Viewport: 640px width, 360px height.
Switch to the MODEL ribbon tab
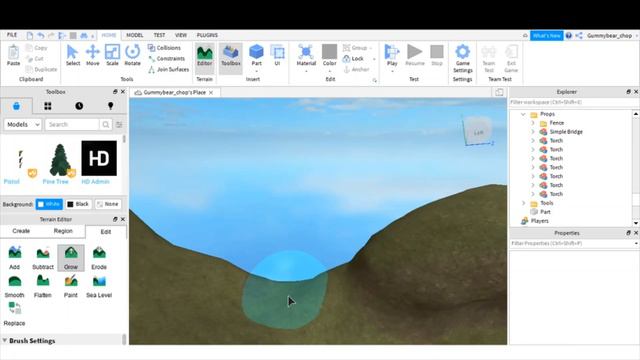[135, 35]
